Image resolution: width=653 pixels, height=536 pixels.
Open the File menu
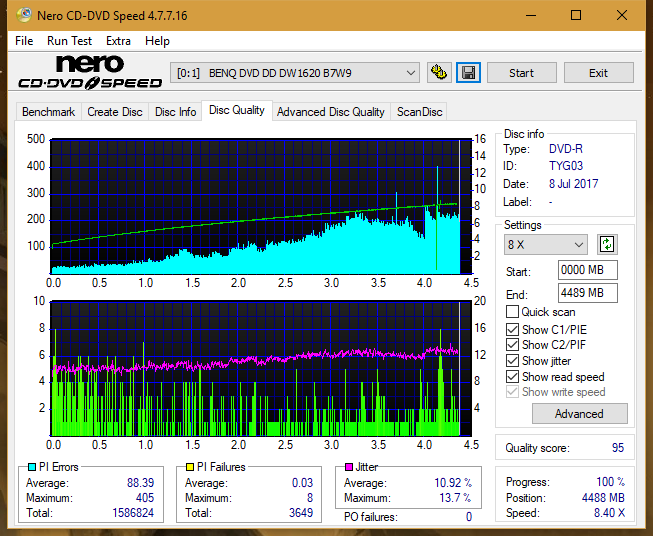(x=24, y=41)
